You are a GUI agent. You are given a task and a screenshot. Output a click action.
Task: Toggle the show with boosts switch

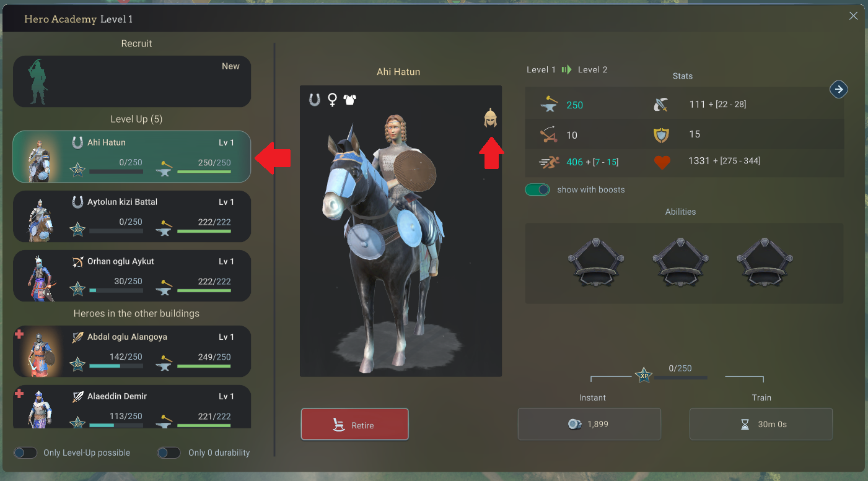pos(537,189)
